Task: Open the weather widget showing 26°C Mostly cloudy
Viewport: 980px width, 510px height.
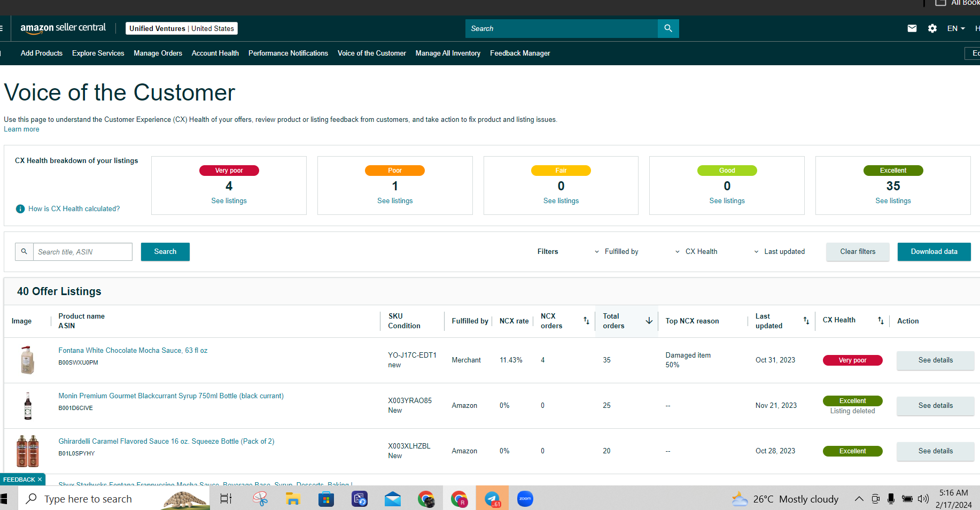Action: (x=785, y=499)
